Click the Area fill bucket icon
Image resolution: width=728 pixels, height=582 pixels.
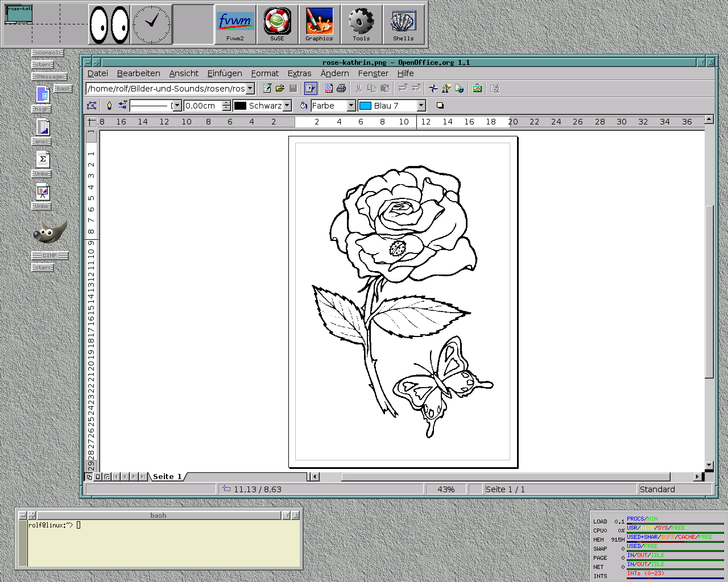click(x=303, y=106)
